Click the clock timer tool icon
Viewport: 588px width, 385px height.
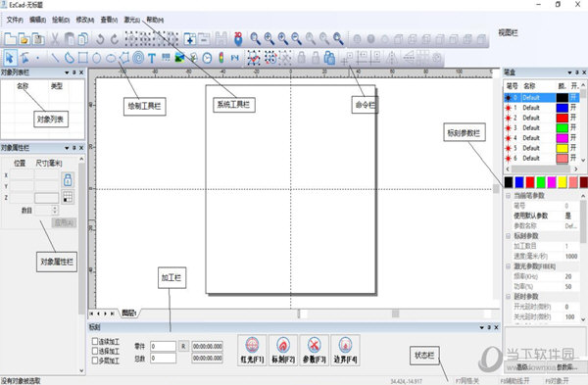(207, 58)
